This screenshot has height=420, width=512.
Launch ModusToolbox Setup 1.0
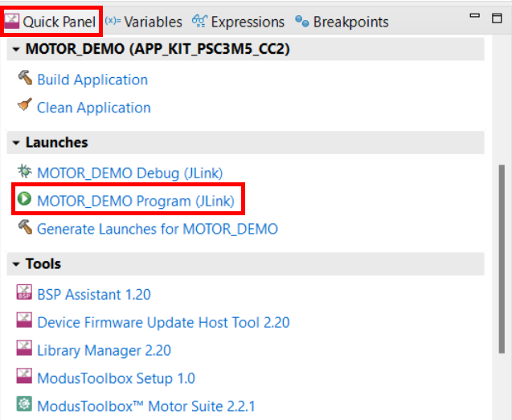tap(116, 378)
